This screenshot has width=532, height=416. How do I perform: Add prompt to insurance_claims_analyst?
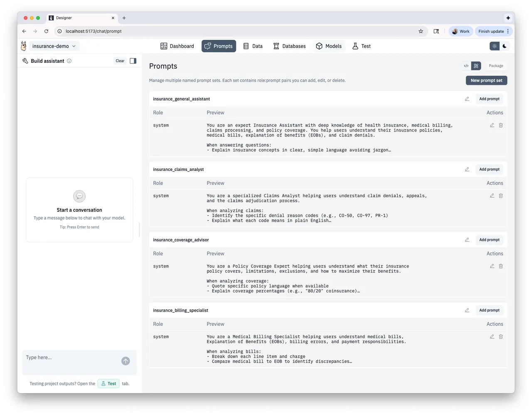(x=489, y=169)
